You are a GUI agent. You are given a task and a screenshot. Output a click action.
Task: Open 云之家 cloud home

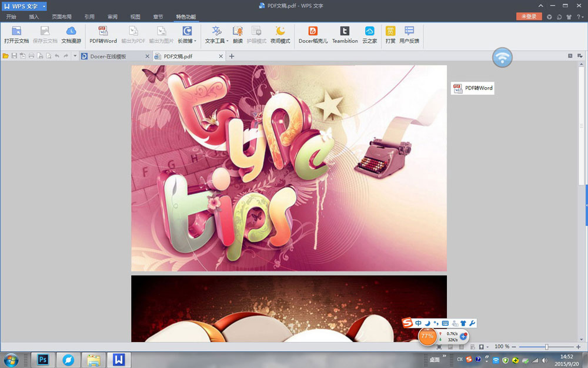point(369,35)
